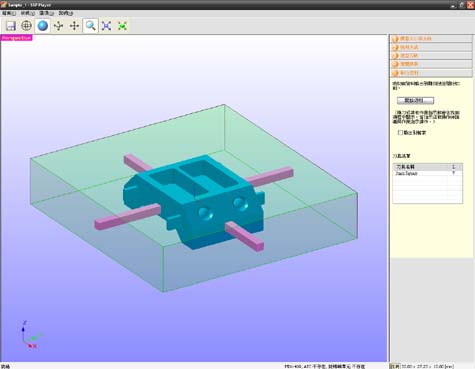
Task: Activate the rotate view arrows tool
Action: click(x=59, y=26)
